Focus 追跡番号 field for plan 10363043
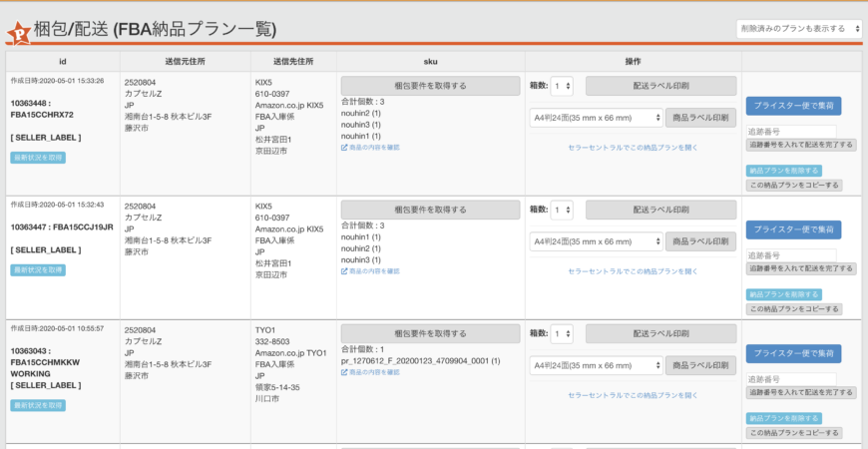Screen dimensions: 868x449 pyautogui.click(x=791, y=380)
